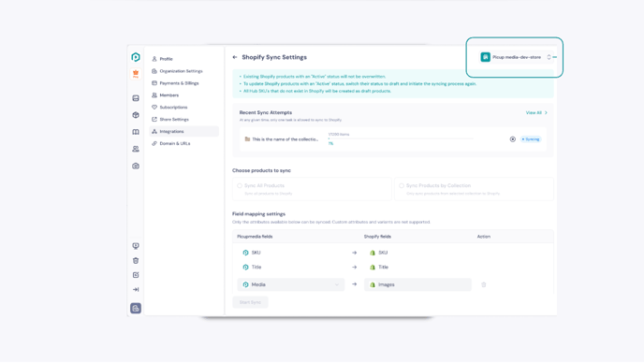Open the storage drive icon in the left rail

coord(136,98)
